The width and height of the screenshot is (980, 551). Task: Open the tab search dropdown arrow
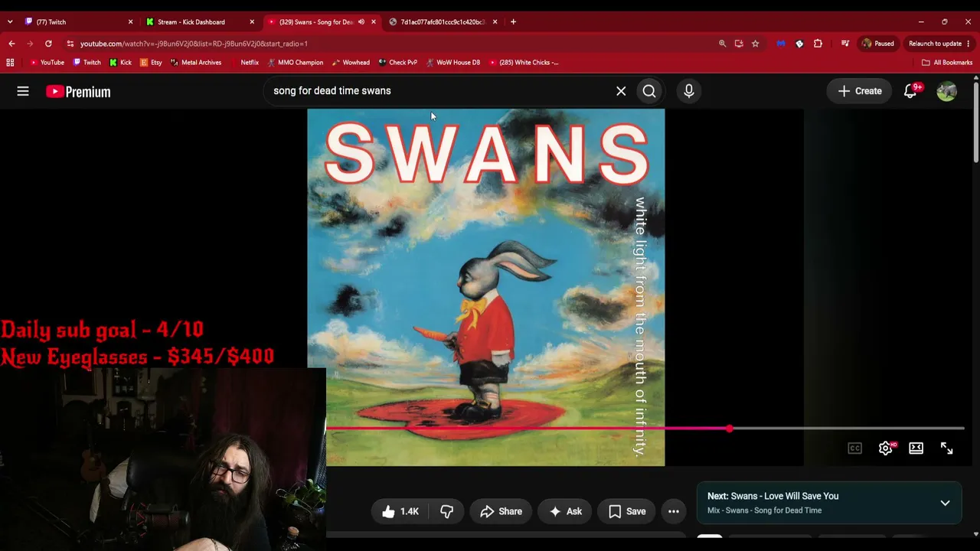(9, 21)
